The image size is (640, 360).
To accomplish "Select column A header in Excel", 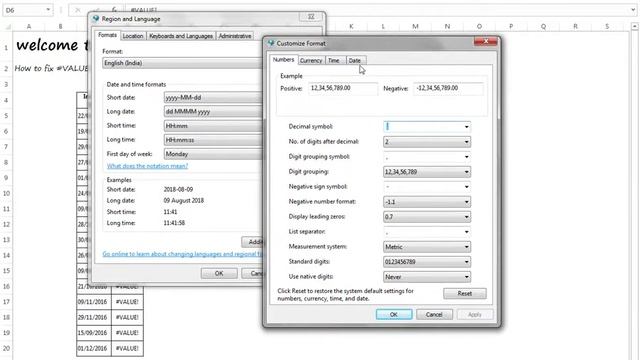I will tap(29, 27).
